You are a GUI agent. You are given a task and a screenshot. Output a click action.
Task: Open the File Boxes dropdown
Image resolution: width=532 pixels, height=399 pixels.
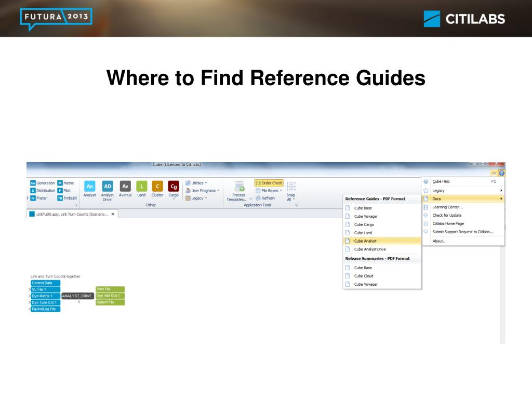coord(269,191)
